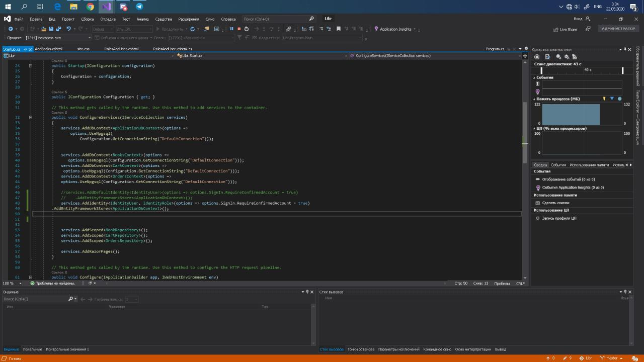Switch to the AddBooks.cshtml tab
Image resolution: width=644 pixels, height=362 pixels.
point(48,49)
